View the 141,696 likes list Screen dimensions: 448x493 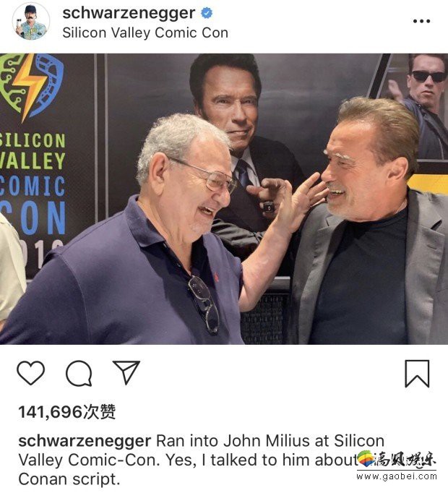pyautogui.click(x=67, y=412)
